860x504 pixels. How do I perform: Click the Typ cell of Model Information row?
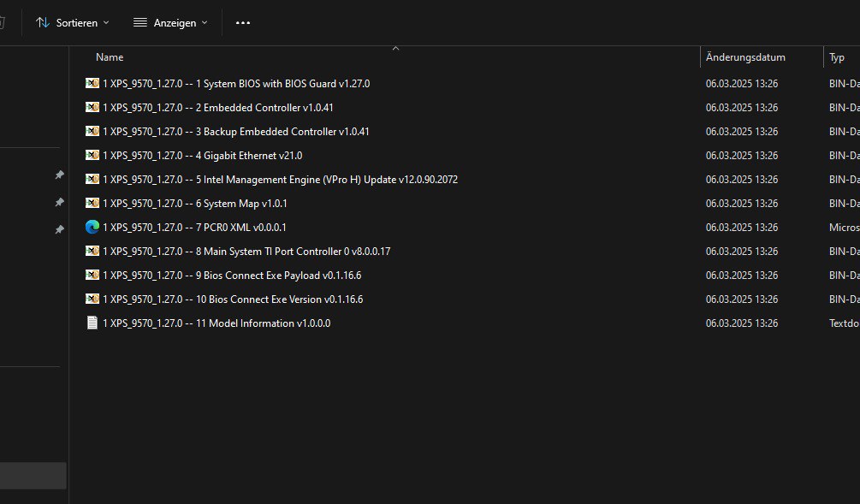844,323
